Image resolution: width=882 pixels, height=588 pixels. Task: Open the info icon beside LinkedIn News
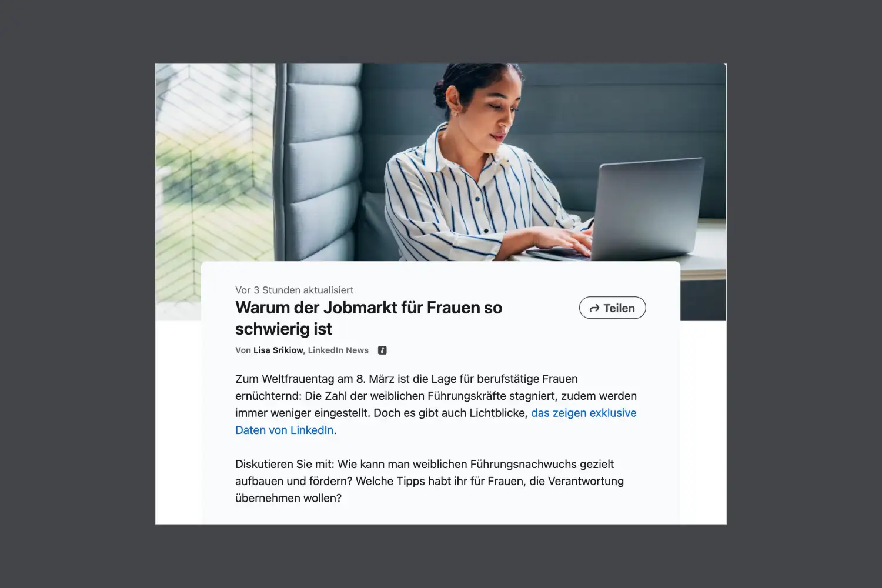tap(382, 350)
